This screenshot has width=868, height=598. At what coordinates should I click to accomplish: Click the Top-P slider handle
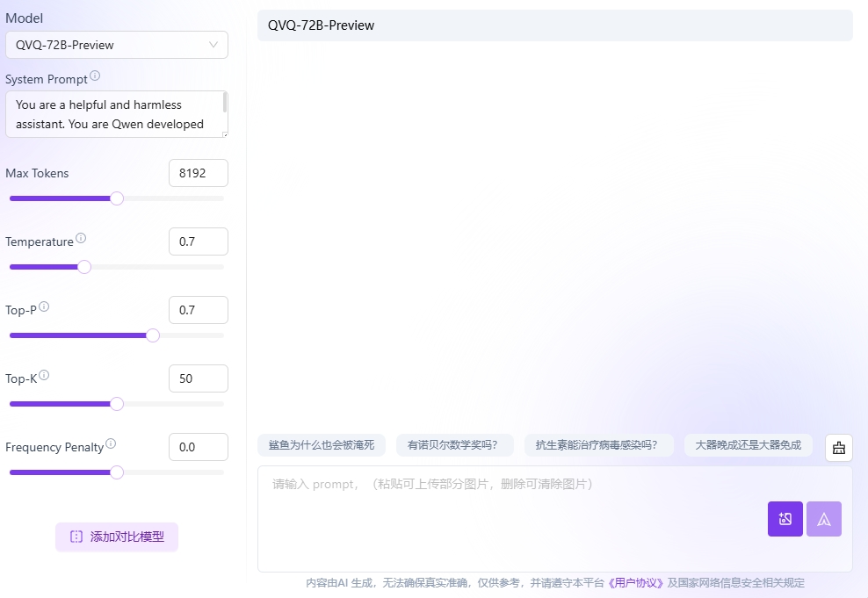153,335
